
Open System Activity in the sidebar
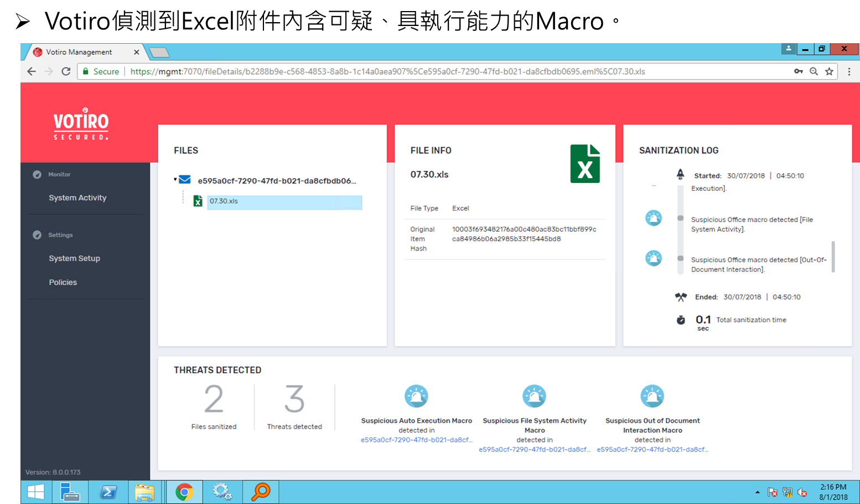(77, 198)
